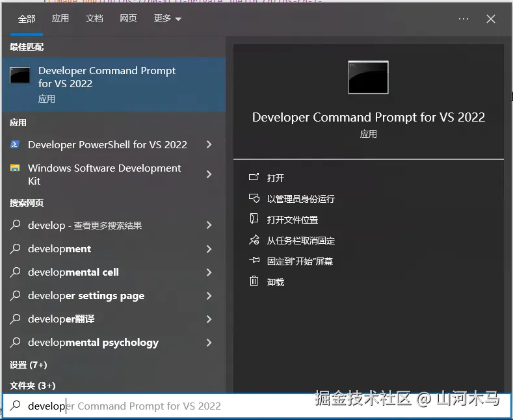
Task: Search web for developmental cell
Action: pos(73,272)
